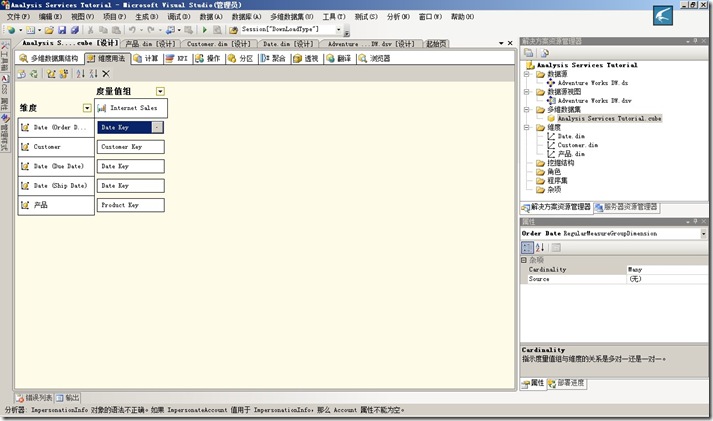Open the measure groups header dropdown
This screenshot has height=421, width=713.
coord(160,91)
